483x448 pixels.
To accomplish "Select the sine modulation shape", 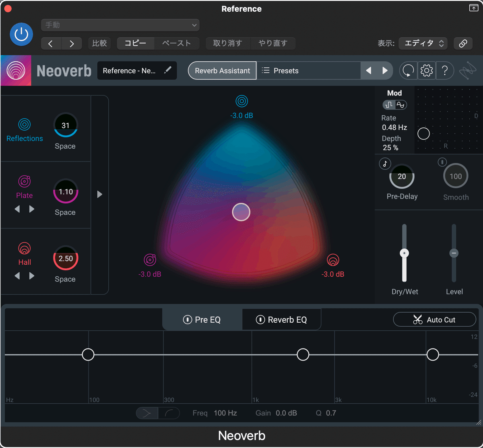I will [400, 105].
